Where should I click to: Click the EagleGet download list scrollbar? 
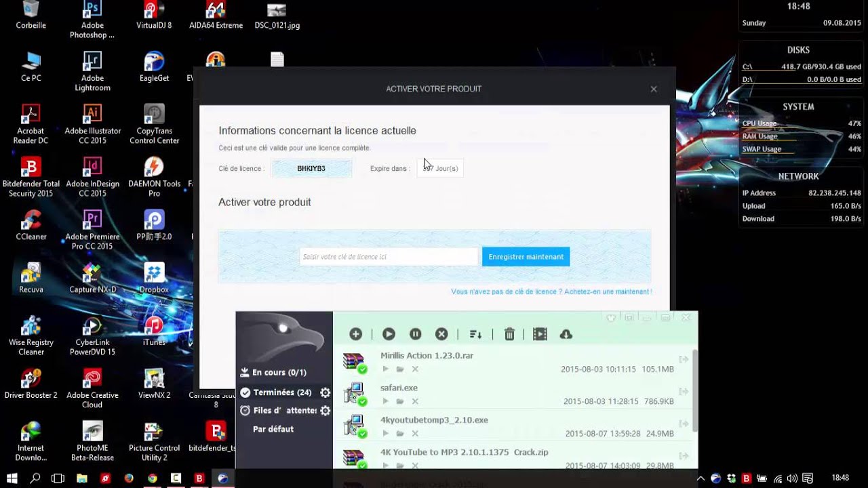(x=694, y=390)
